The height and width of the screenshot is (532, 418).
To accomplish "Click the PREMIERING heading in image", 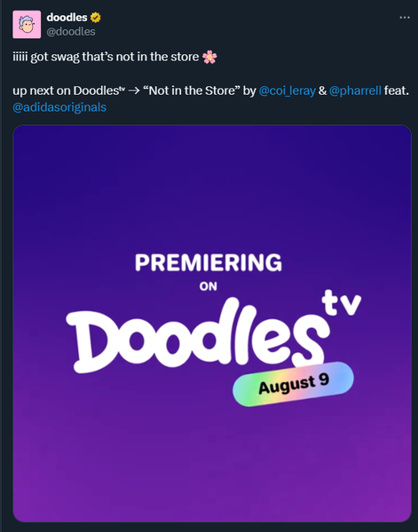I will [209, 262].
